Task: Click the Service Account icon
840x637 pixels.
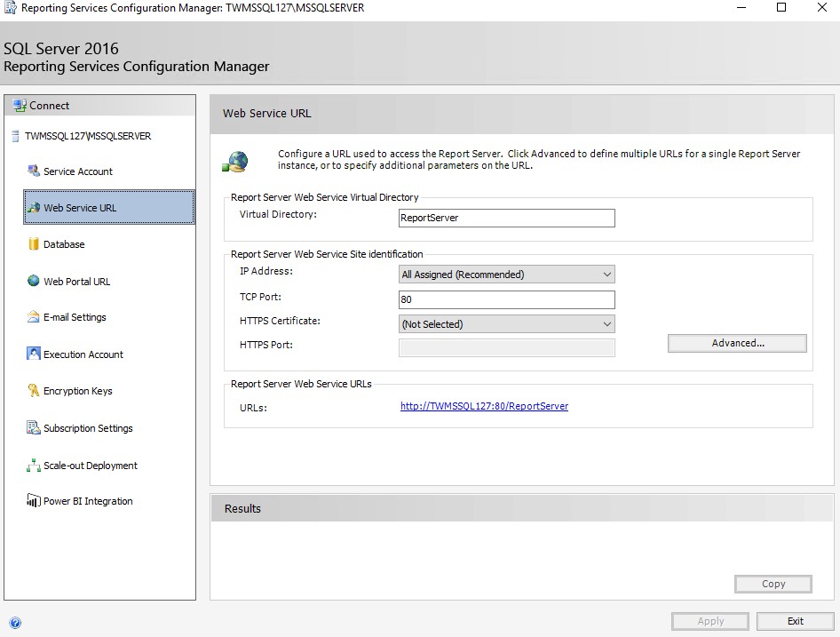Action: (33, 171)
